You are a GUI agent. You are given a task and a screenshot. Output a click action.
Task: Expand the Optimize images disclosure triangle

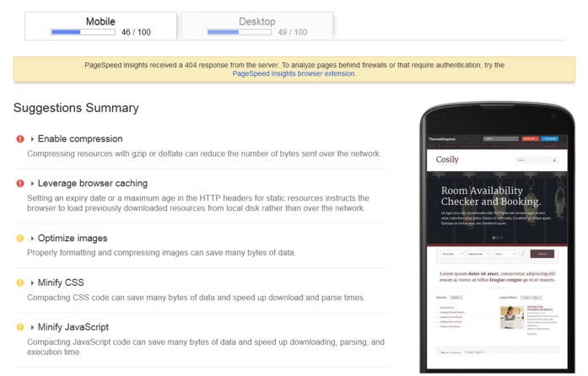32,239
